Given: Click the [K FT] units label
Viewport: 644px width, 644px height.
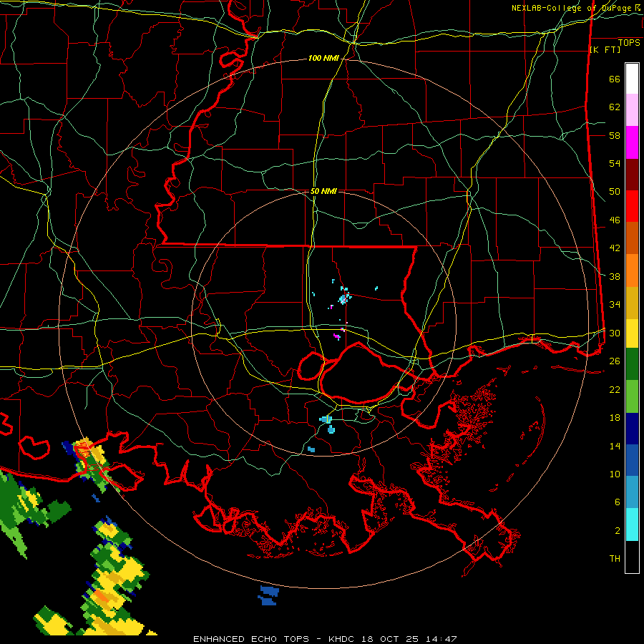Looking at the screenshot, I should [x=605, y=50].
